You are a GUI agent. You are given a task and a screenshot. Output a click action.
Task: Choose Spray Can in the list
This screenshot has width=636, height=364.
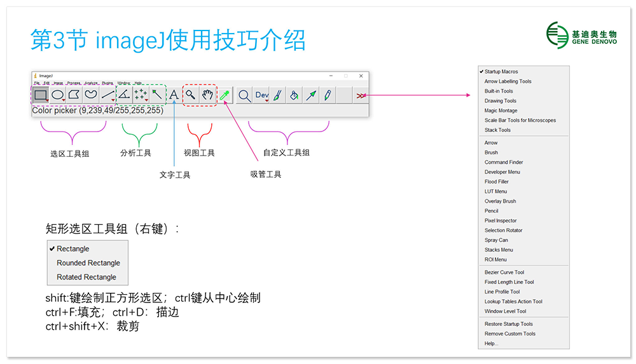(x=523, y=240)
